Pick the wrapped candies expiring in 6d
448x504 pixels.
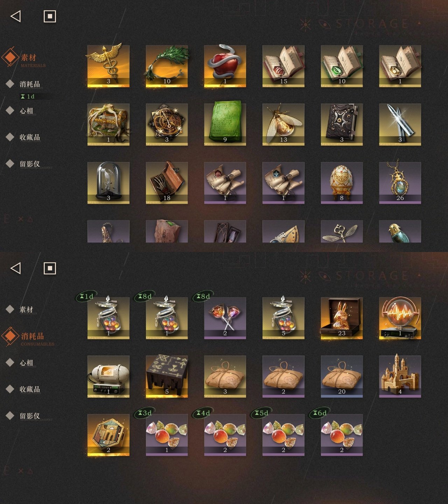tap(342, 435)
